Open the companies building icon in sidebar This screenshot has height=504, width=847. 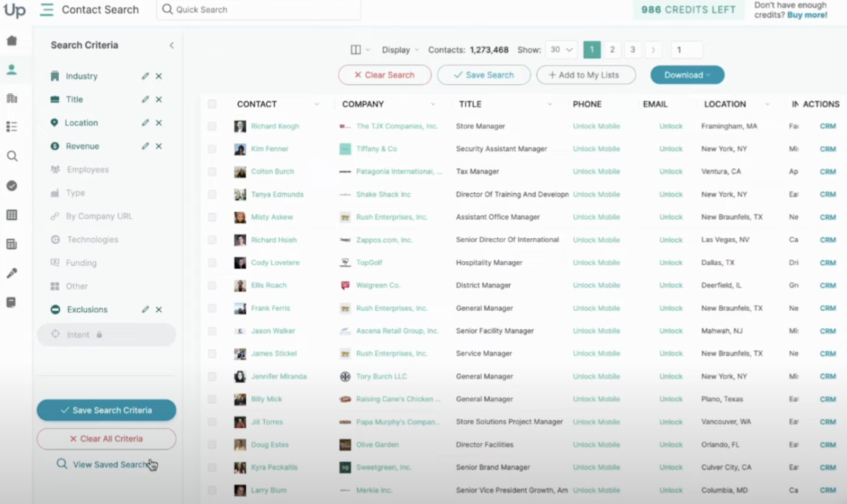coord(12,98)
